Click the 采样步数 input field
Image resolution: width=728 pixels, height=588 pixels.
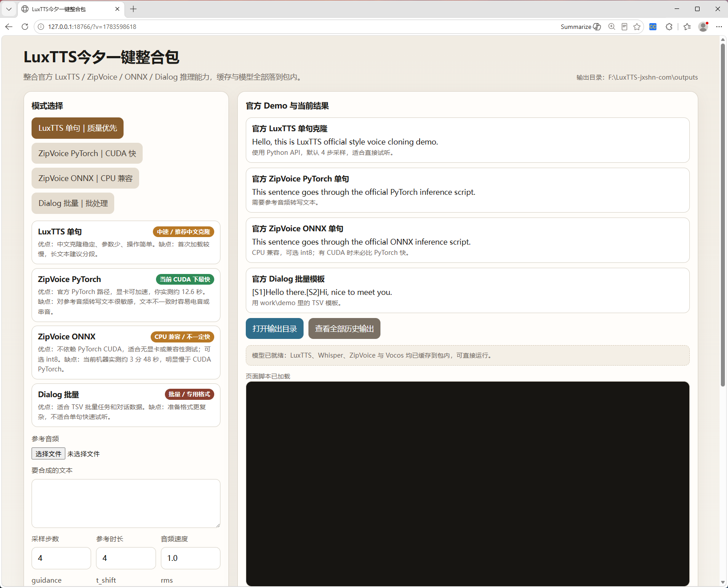click(x=61, y=558)
